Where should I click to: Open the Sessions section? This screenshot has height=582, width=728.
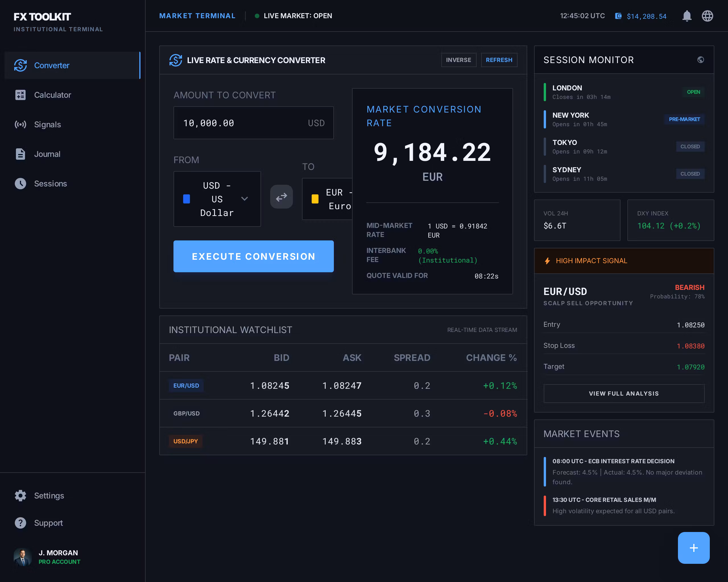(73, 184)
